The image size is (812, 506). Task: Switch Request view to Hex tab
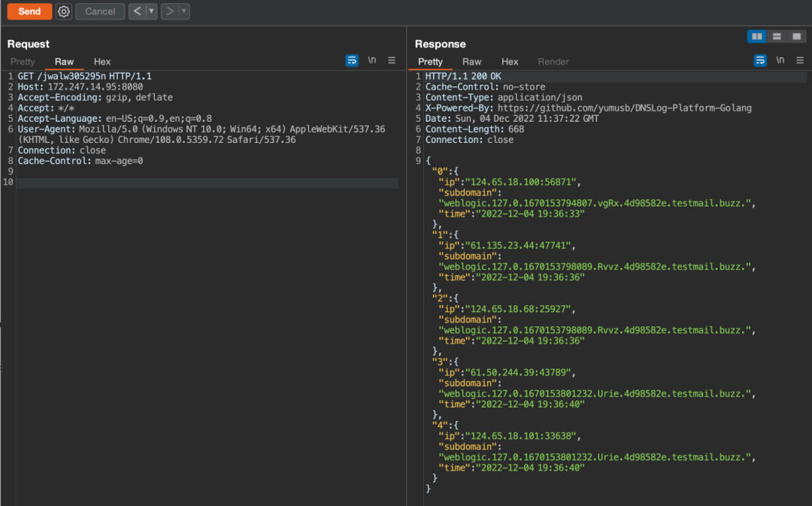(x=102, y=62)
